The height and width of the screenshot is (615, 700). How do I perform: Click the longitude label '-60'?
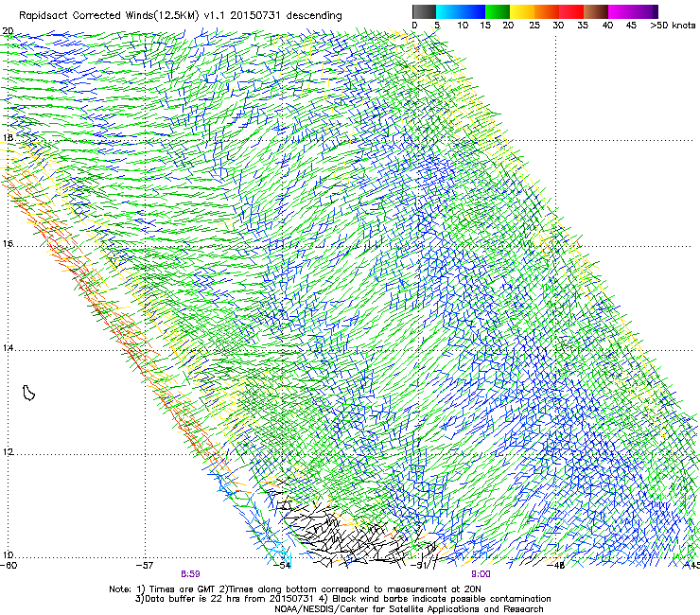click(9, 566)
